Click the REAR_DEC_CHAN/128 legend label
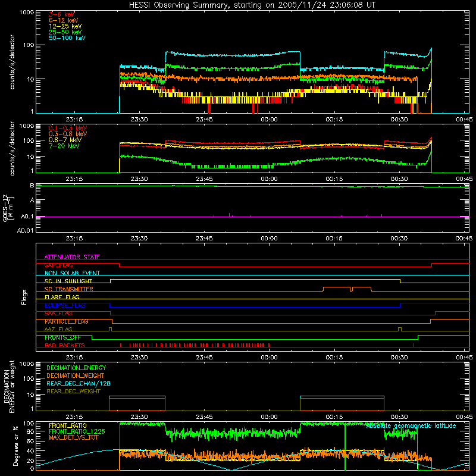Viewport: 476px width, 476px height. pyautogui.click(x=79, y=383)
